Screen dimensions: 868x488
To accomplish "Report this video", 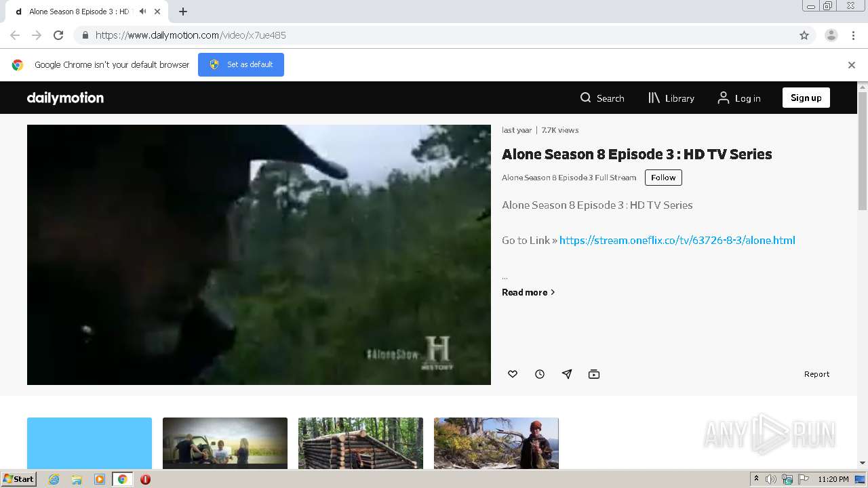I will [816, 374].
